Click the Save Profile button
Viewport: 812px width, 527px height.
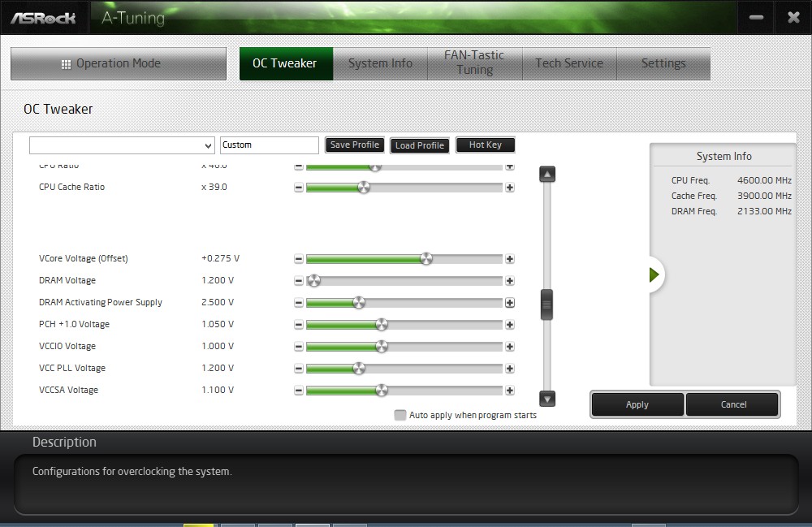click(x=355, y=145)
